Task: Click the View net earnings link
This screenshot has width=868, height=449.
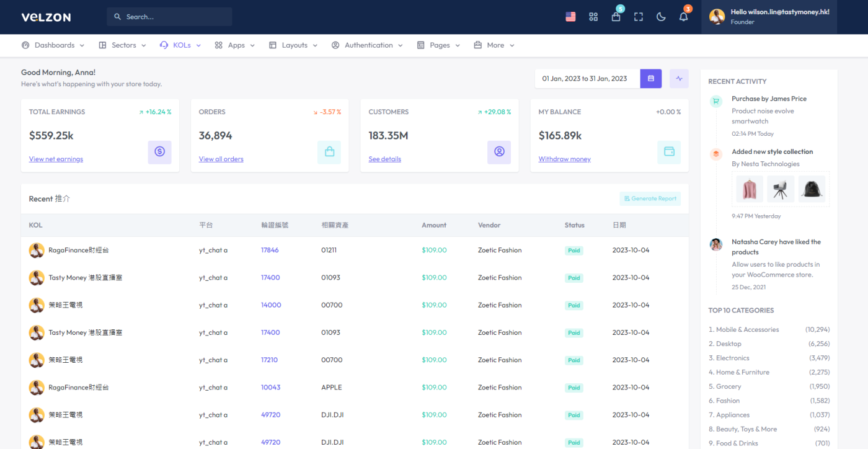Action: [56, 159]
